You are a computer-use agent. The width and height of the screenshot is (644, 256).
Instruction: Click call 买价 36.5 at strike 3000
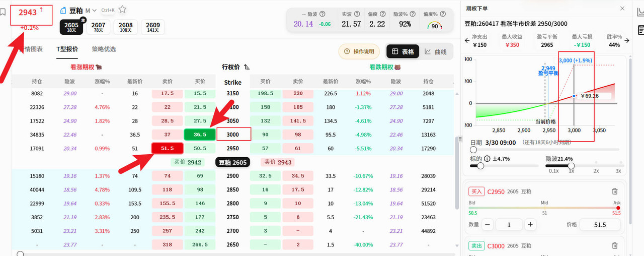(200, 135)
